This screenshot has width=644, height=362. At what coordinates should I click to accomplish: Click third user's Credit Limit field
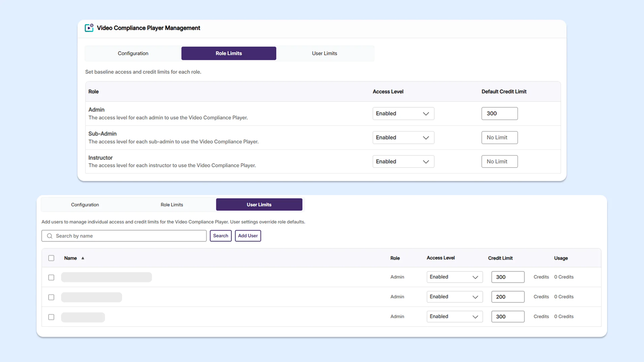(x=508, y=316)
